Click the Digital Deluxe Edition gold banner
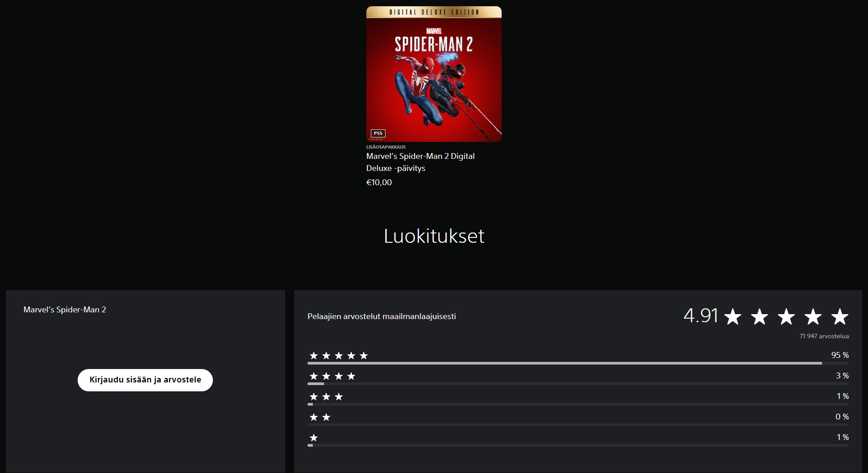 tap(434, 12)
